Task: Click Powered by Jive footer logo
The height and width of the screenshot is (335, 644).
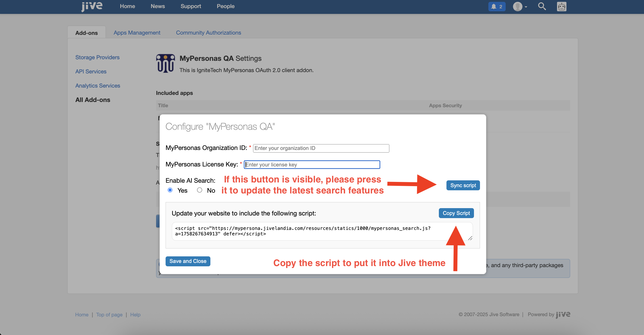Action: pyautogui.click(x=563, y=314)
